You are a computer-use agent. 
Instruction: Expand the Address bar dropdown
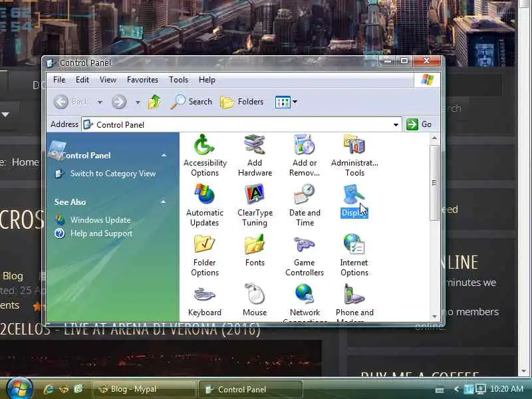[396, 125]
